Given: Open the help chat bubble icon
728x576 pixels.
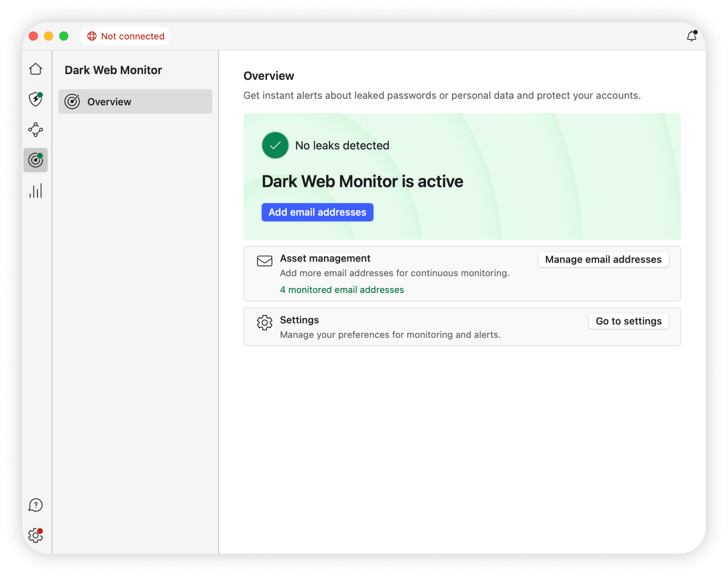Looking at the screenshot, I should 35,505.
